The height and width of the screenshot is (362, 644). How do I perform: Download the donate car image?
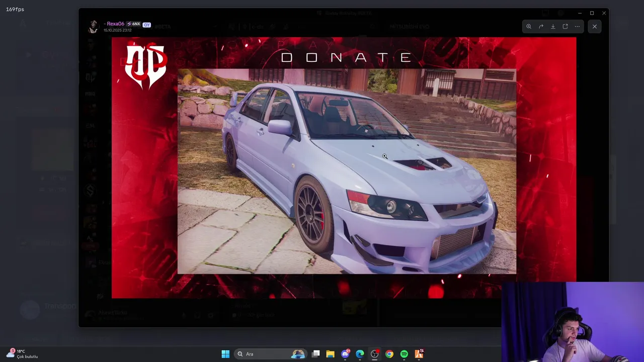[x=553, y=27]
